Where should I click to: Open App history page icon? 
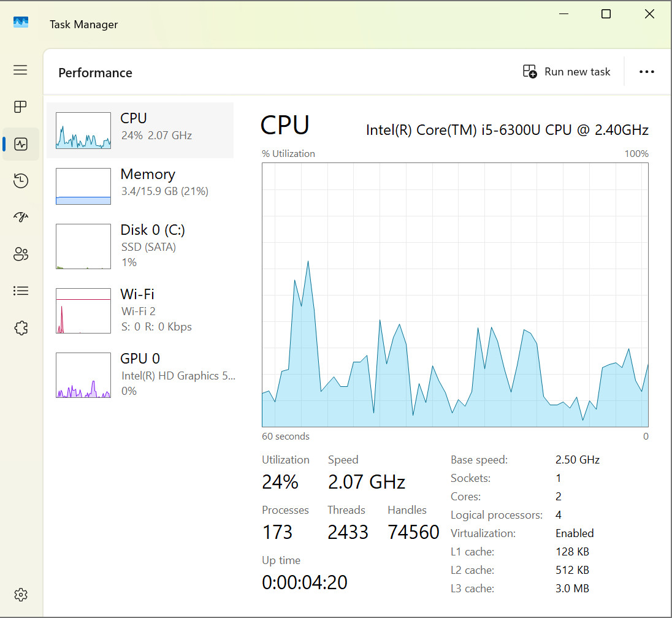[x=21, y=180]
